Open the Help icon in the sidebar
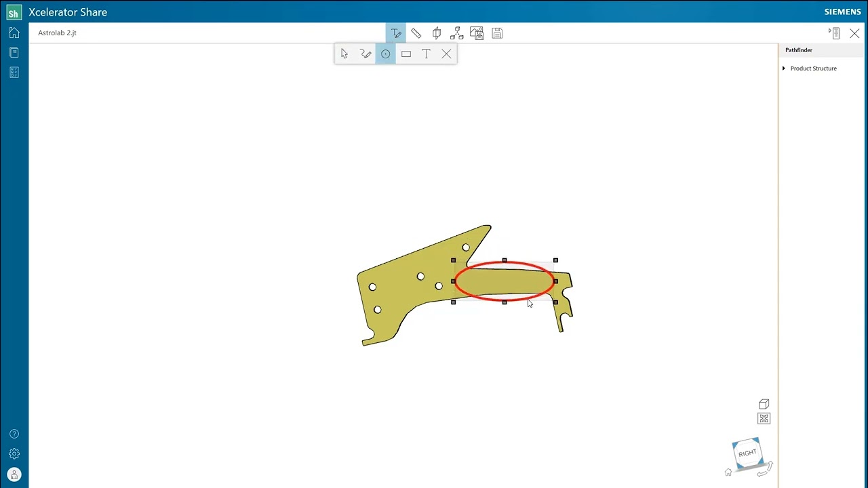Viewport: 868px width, 488px height. point(14,434)
